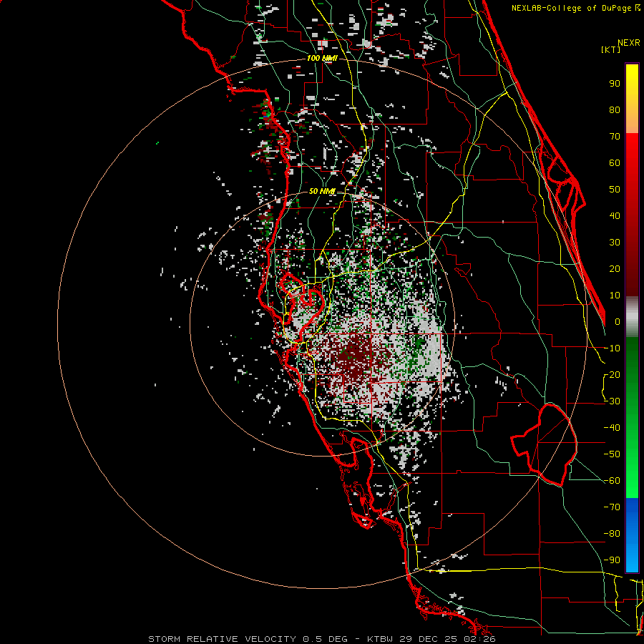Select the gray zero-velocity color bar segment

coord(632,316)
